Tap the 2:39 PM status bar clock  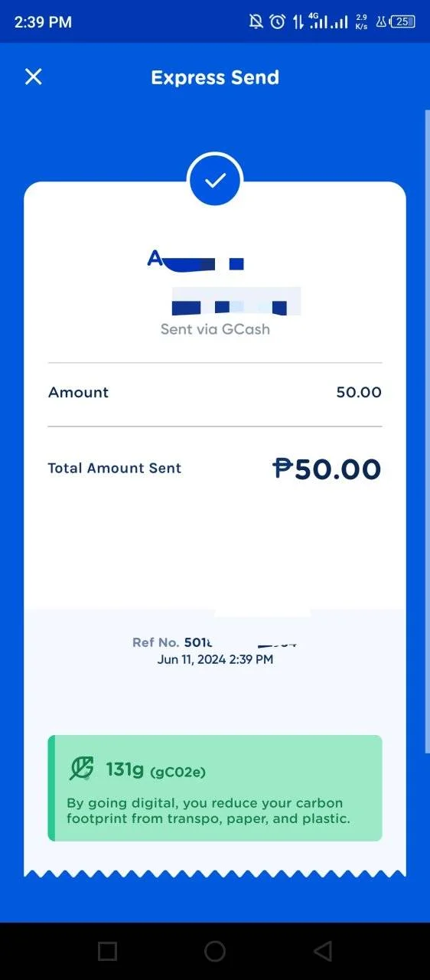tap(43, 22)
